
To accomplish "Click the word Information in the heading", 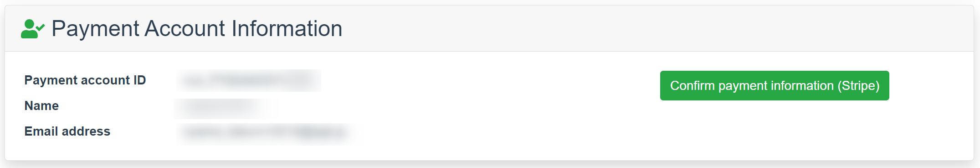I will point(287,29).
